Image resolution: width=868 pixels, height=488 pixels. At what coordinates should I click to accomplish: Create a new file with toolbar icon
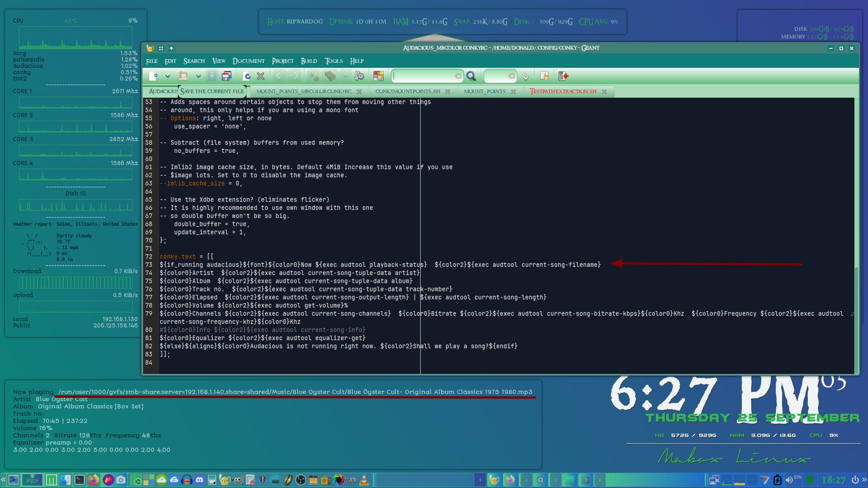pos(153,76)
